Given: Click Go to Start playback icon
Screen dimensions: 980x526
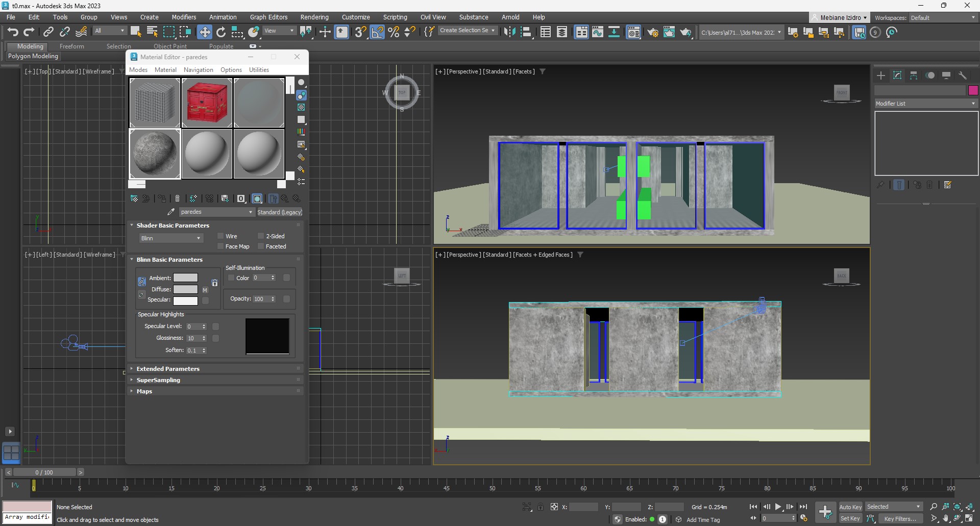Looking at the screenshot, I should [x=753, y=507].
